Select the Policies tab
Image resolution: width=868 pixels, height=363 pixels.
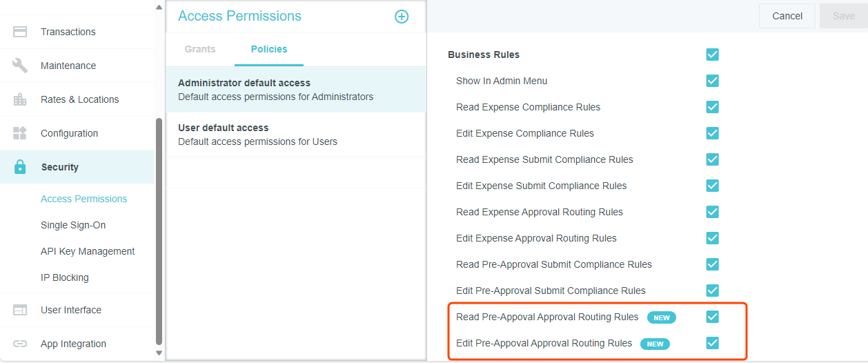[x=269, y=49]
